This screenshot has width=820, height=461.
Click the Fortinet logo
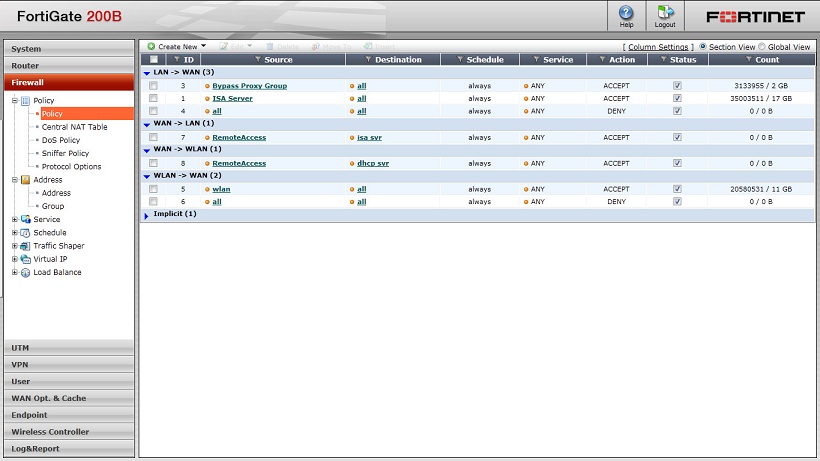pos(755,17)
